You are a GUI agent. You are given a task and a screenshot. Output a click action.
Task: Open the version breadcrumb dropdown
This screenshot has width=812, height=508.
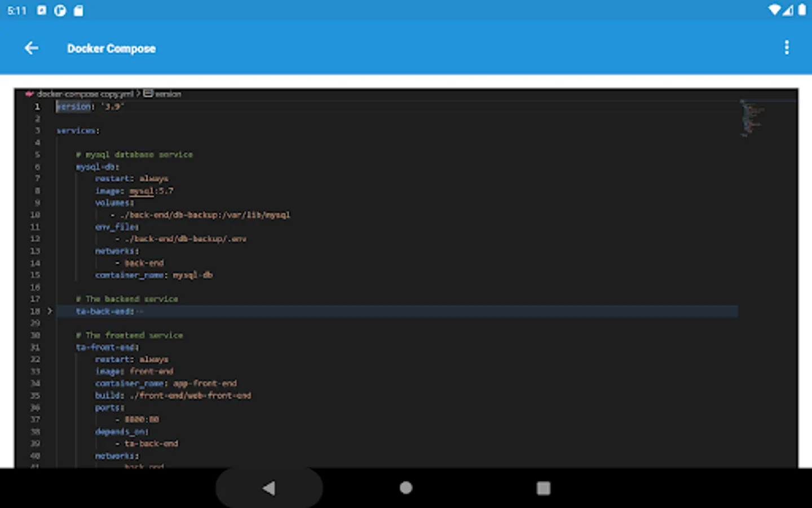coord(168,94)
